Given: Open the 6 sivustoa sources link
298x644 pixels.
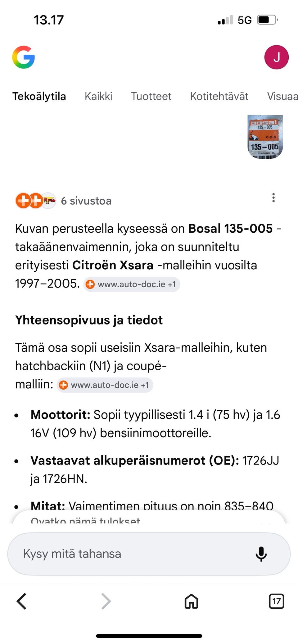Looking at the screenshot, I should (86, 201).
